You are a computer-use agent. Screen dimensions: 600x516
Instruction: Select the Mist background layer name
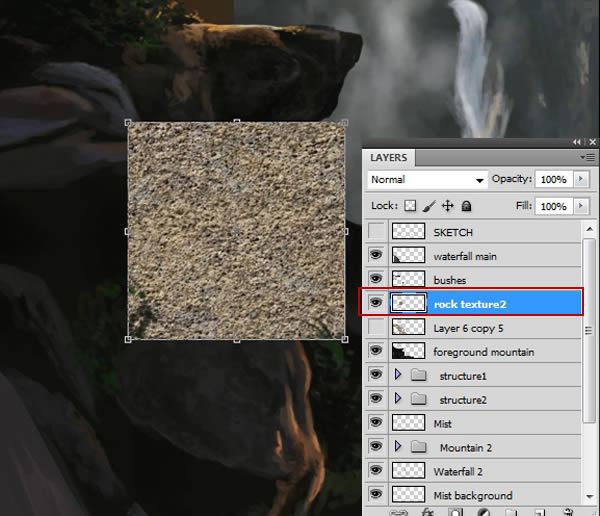473,496
